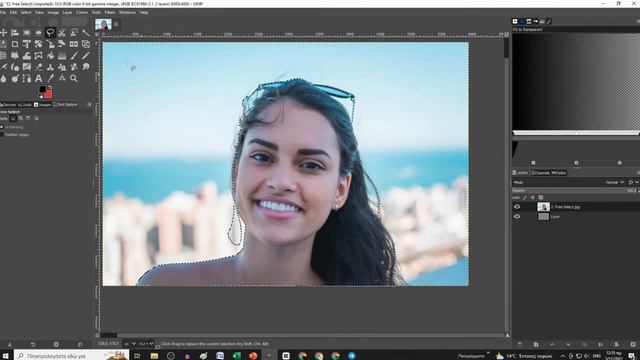This screenshot has height=360, width=640.
Task: Toggle lock pixels for layer
Action: [x=525, y=198]
